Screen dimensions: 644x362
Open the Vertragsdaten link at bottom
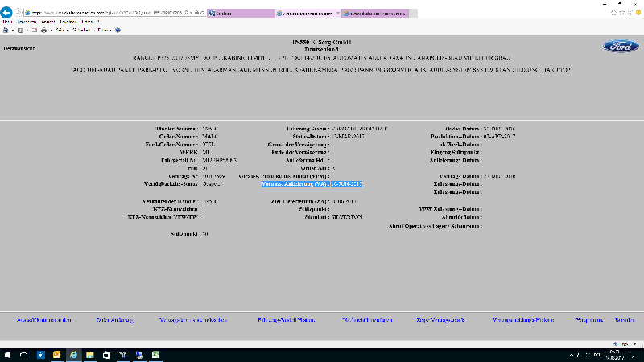(x=193, y=320)
